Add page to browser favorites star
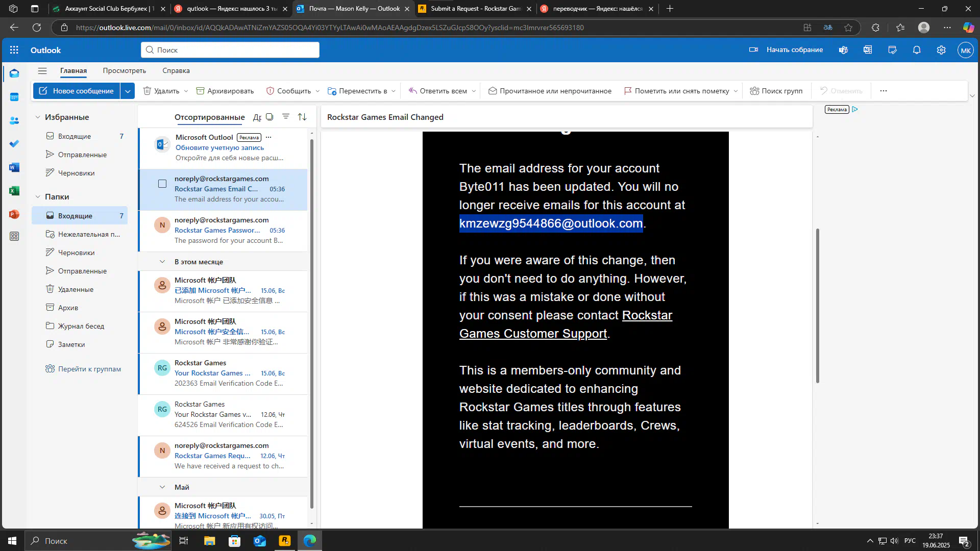 848,28
